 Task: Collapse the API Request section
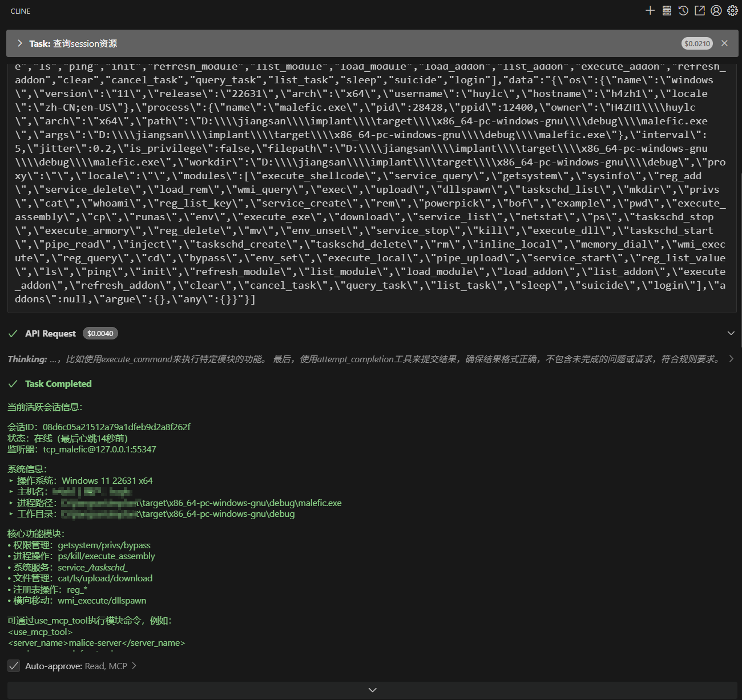pos(731,333)
